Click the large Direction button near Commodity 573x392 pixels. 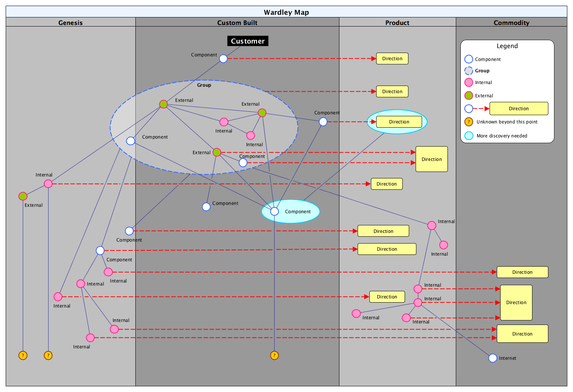coord(516,303)
